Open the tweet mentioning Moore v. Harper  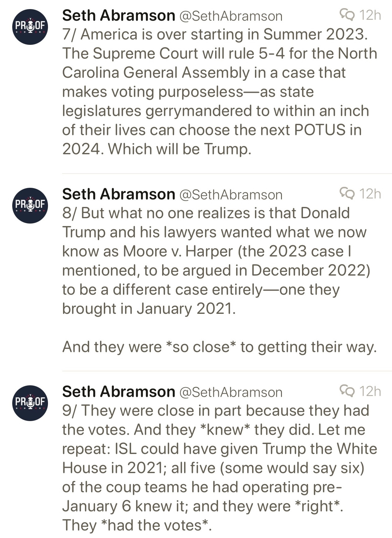(x=216, y=261)
